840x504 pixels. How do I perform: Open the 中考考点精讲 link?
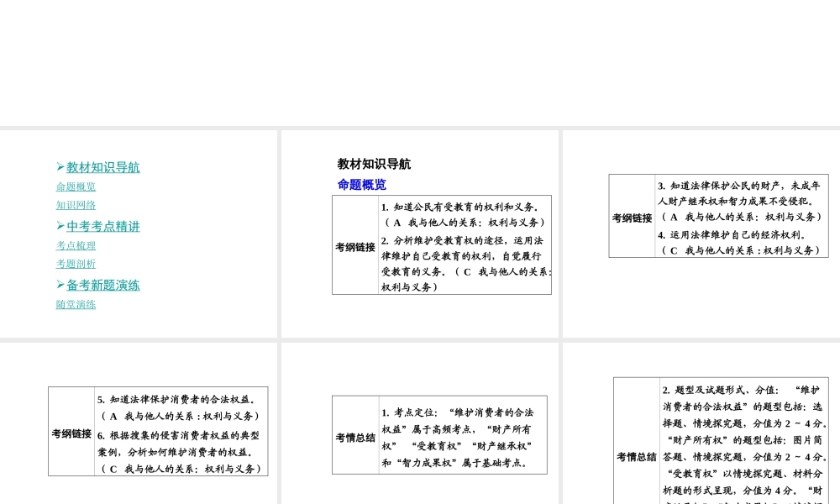[102, 226]
